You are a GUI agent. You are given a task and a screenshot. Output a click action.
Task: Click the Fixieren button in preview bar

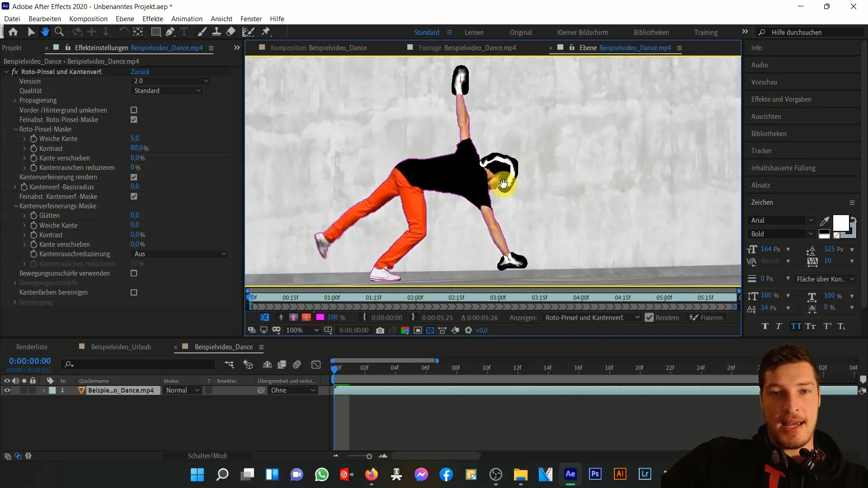[x=710, y=317]
